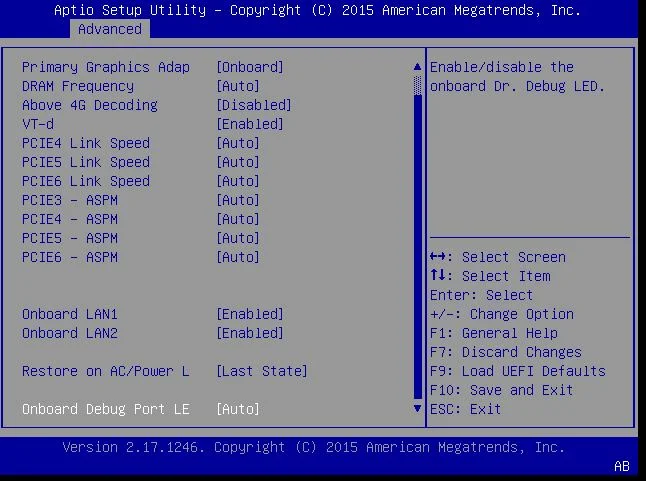Select PCIE4 Link Speed label
This screenshot has height=481, width=646.
86,143
